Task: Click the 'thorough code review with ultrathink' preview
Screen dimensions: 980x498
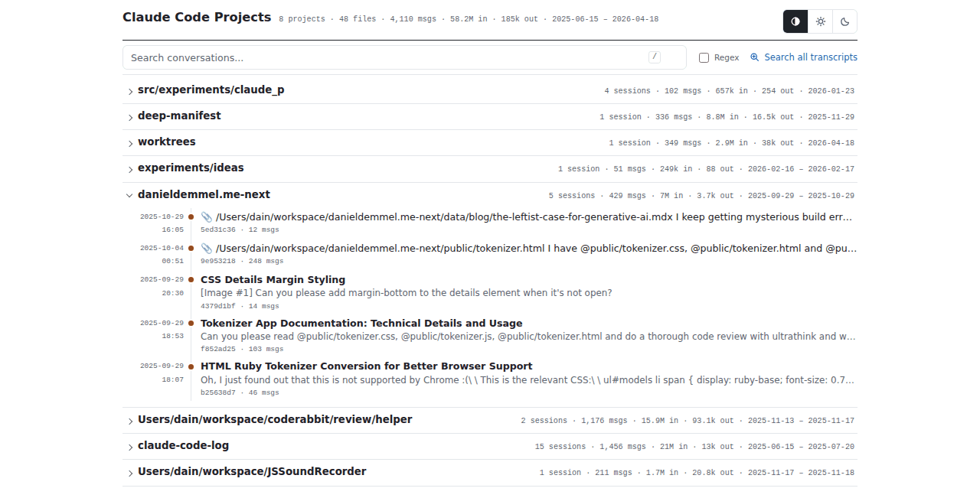Action: [528, 336]
